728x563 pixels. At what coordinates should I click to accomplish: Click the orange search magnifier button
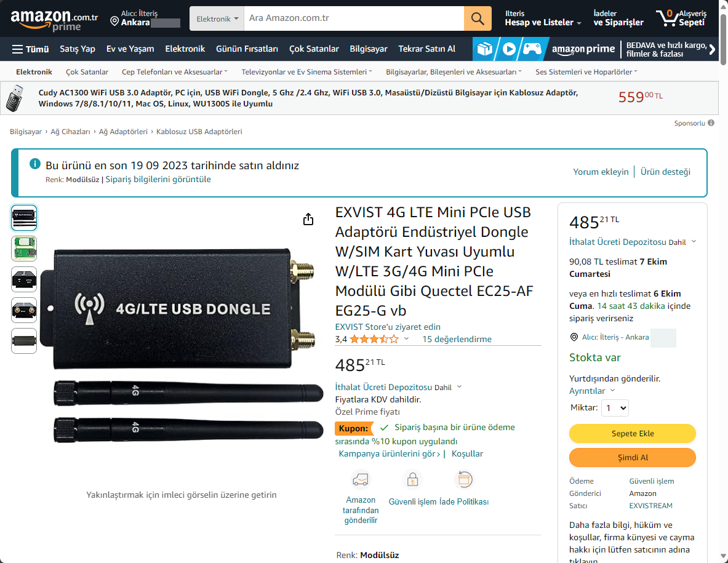click(x=478, y=18)
